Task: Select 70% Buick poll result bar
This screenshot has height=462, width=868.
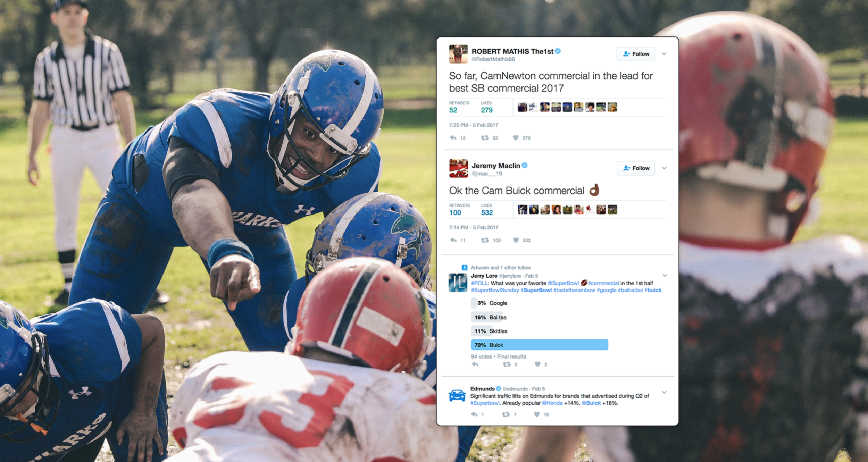Action: coord(540,345)
